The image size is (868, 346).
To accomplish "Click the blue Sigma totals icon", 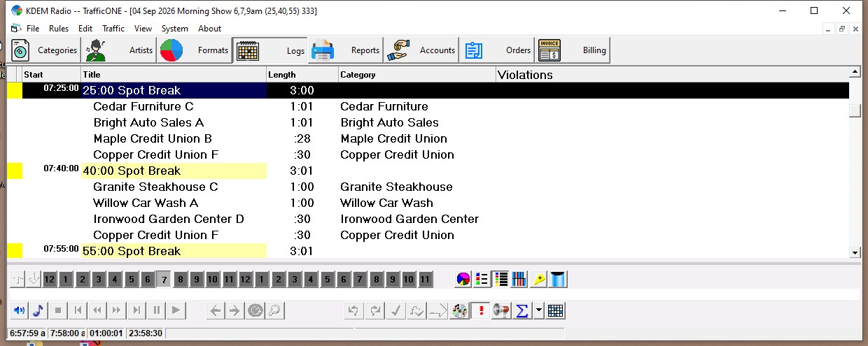I will pyautogui.click(x=521, y=310).
